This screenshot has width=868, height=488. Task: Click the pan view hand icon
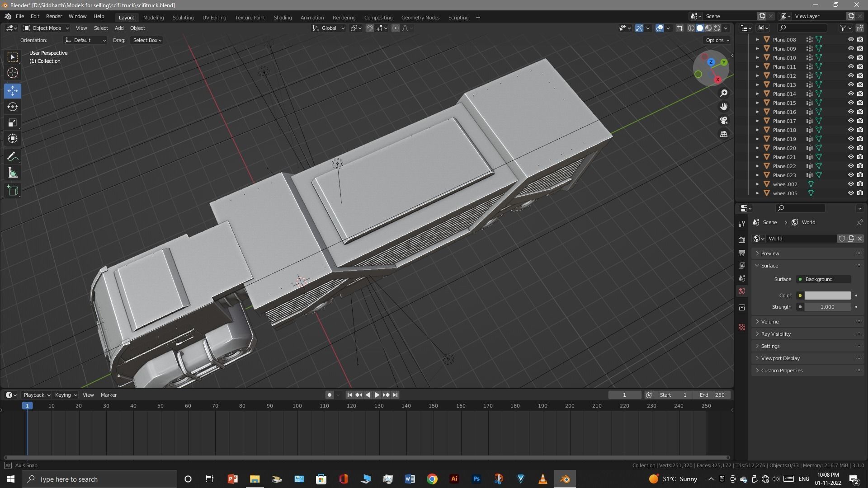pyautogui.click(x=724, y=107)
